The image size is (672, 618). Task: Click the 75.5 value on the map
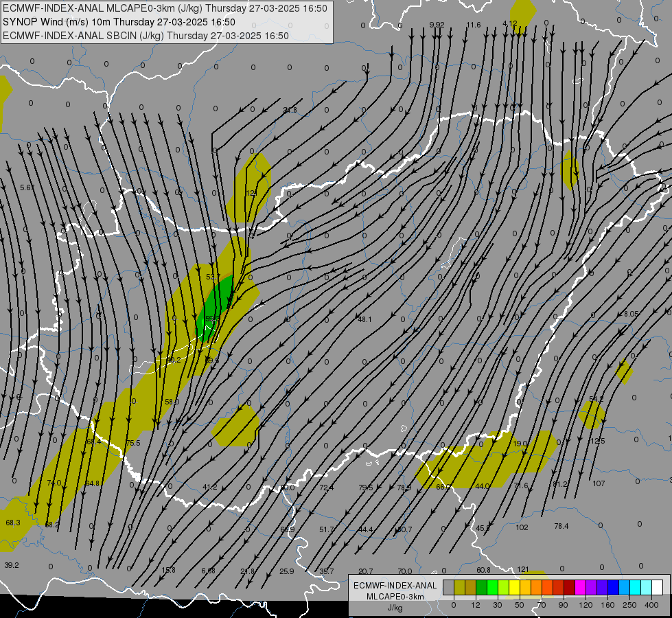coord(133,443)
